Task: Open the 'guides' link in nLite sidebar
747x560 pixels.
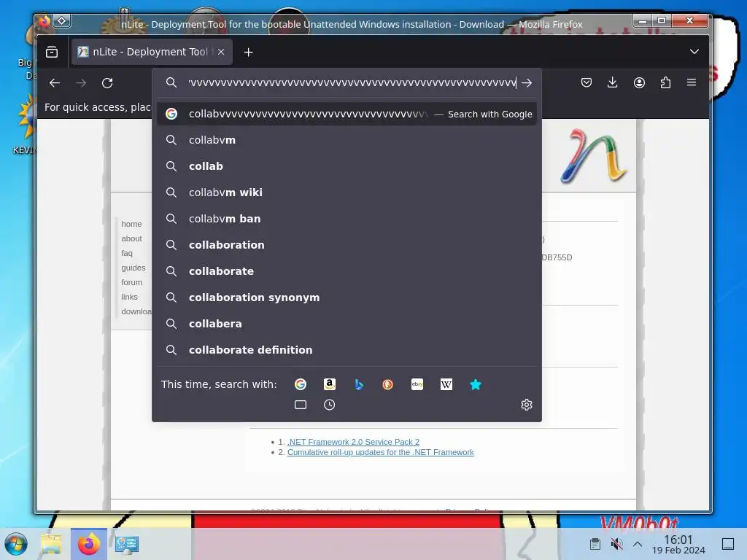Action: tap(133, 268)
